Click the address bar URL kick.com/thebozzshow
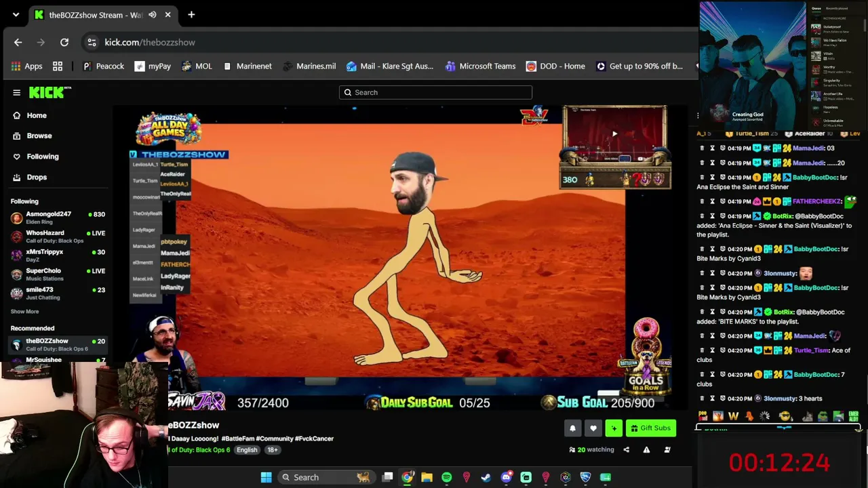The width and height of the screenshot is (868, 488). click(x=150, y=42)
